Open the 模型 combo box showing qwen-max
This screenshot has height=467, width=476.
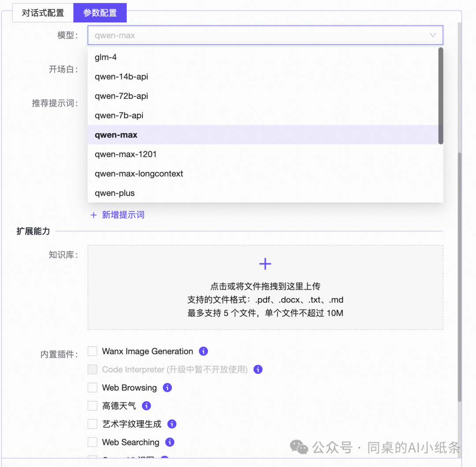point(265,35)
